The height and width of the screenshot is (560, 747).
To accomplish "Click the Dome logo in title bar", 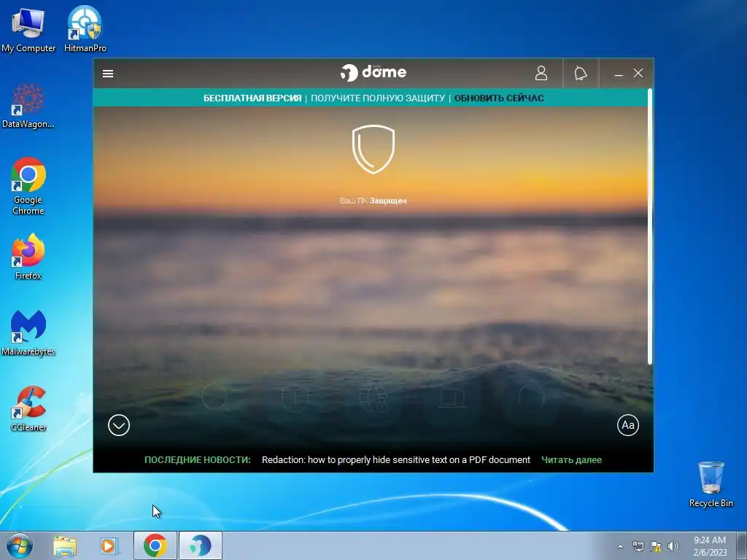I will [x=373, y=73].
